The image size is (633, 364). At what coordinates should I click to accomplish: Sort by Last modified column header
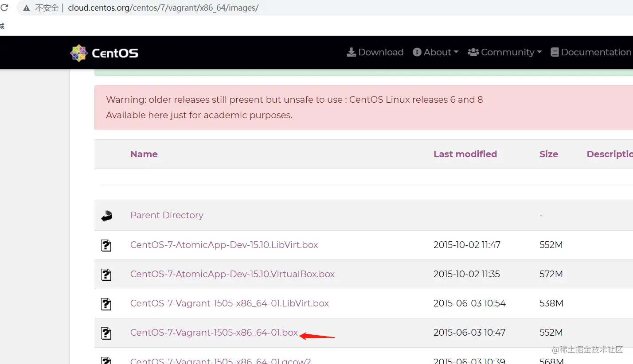(465, 154)
